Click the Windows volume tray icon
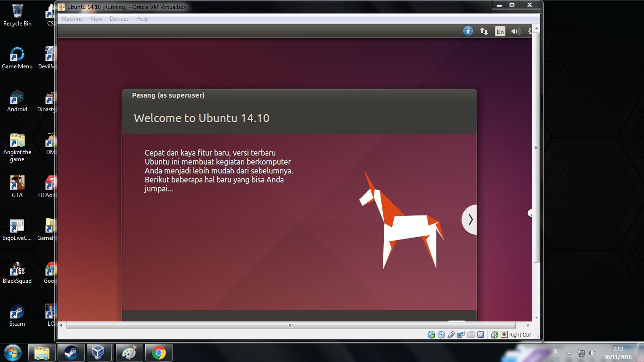Image resolution: width=644 pixels, height=362 pixels. 593,353
